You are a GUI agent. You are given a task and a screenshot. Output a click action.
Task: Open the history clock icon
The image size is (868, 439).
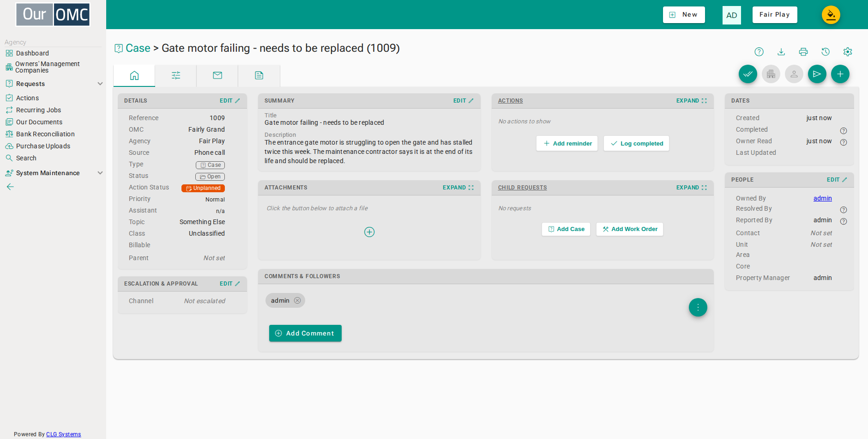(826, 52)
